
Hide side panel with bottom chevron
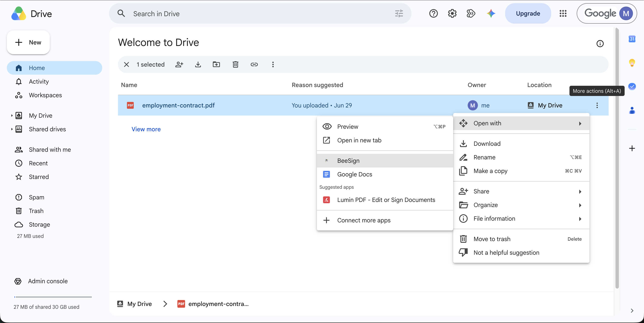pyautogui.click(x=632, y=310)
